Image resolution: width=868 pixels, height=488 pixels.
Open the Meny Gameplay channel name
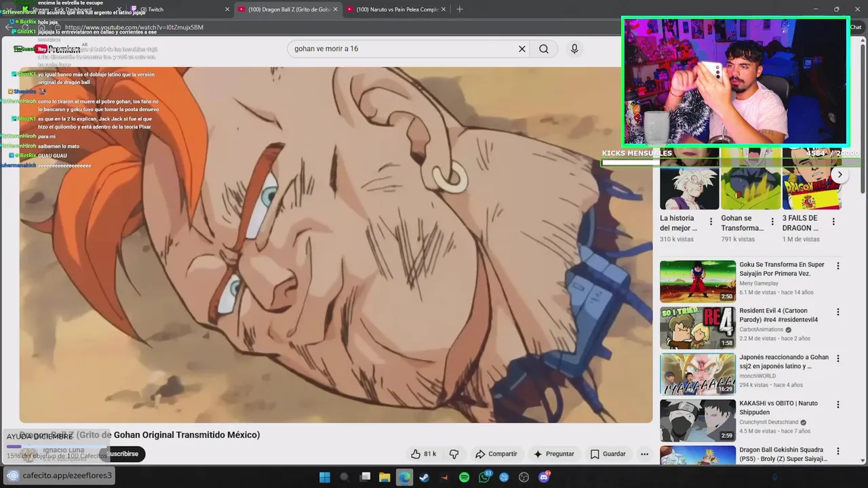(x=759, y=283)
